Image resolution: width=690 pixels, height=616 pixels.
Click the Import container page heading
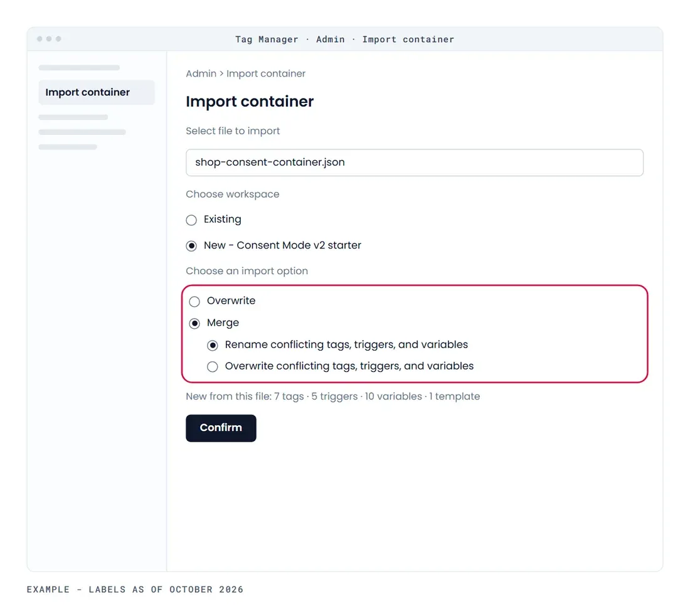click(250, 102)
